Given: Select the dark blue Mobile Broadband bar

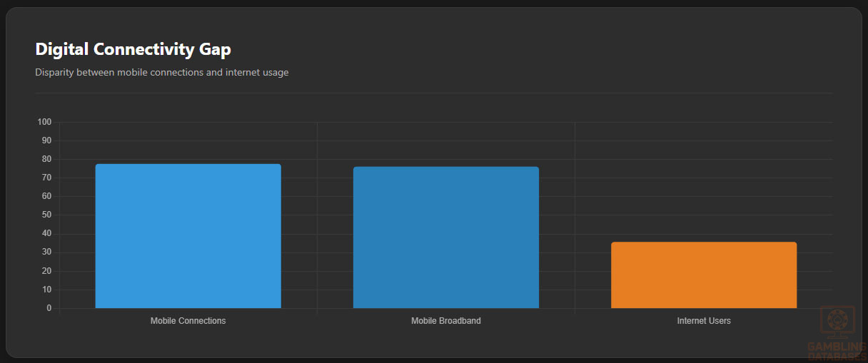Looking at the screenshot, I should [445, 237].
